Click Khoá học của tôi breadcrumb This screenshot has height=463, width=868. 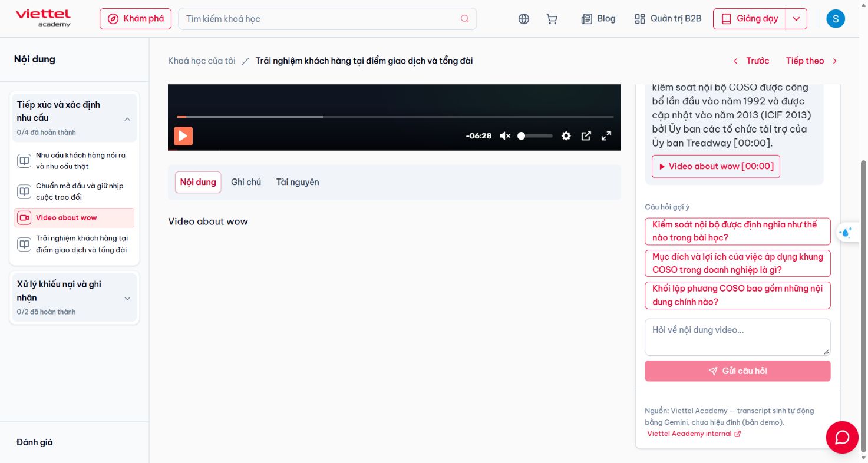point(202,61)
